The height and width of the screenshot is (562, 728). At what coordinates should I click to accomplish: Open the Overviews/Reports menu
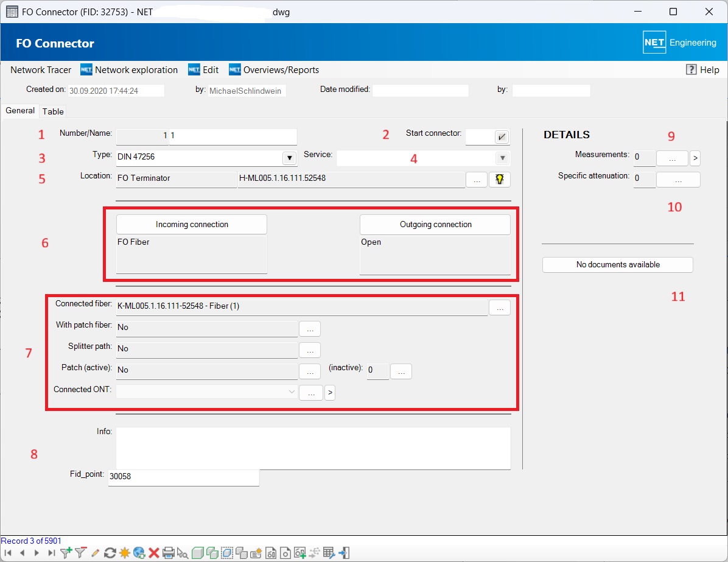pyautogui.click(x=274, y=70)
